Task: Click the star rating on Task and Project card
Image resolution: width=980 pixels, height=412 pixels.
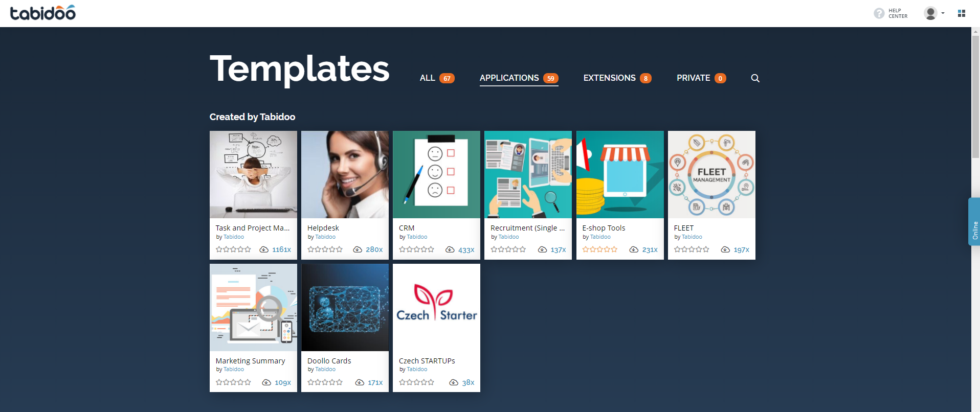Action: point(233,249)
